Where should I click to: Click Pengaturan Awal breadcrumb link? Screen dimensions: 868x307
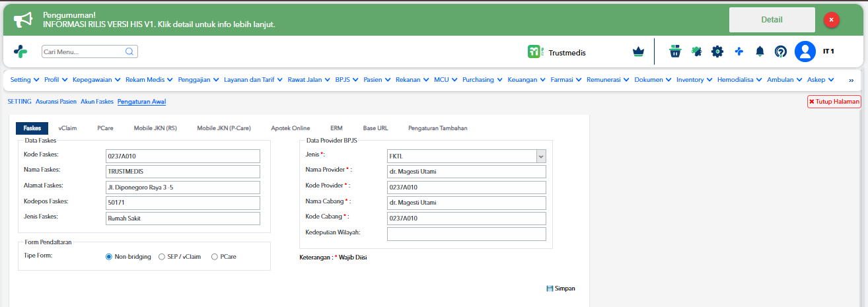(x=141, y=102)
